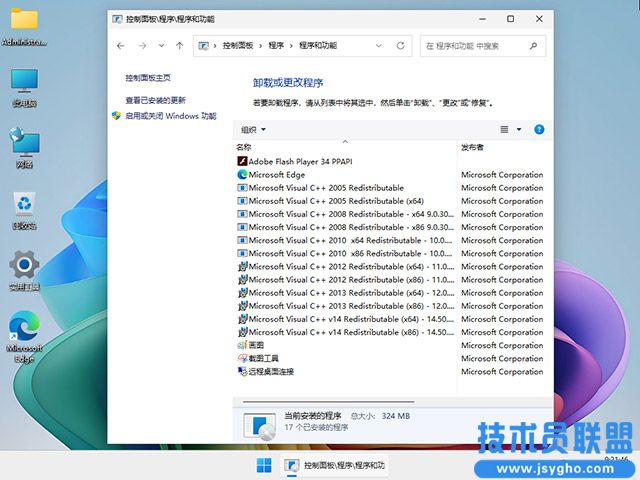Select Visual C++ 2010 x86 Redistributable
This screenshot has height=480, width=640.
(351, 253)
